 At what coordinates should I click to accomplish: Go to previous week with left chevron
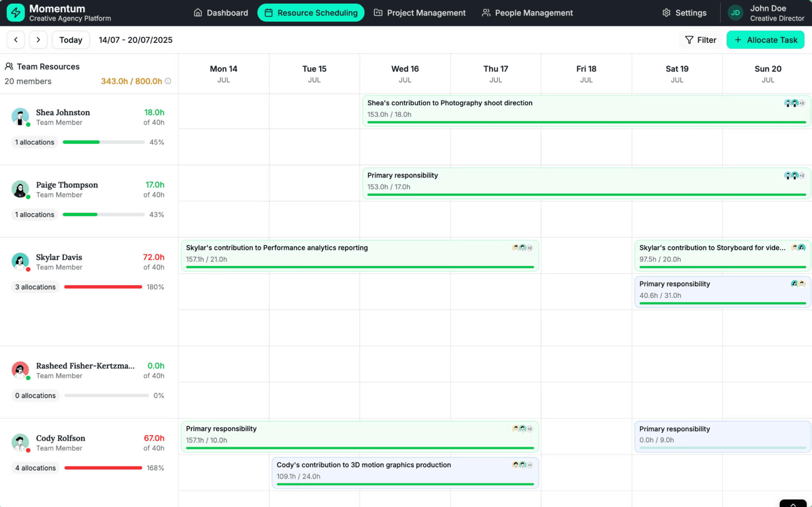coord(16,40)
